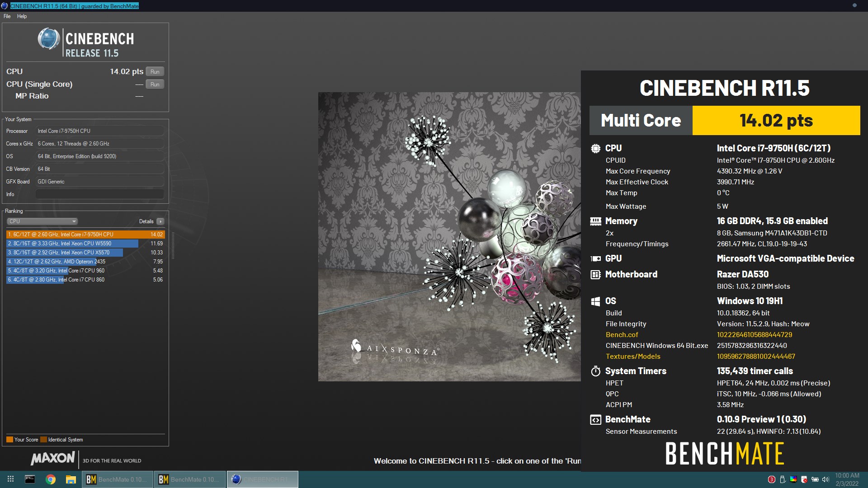Switch to the first BenchMate taskbar window
Screen dimensions: 868x488
pos(118,479)
